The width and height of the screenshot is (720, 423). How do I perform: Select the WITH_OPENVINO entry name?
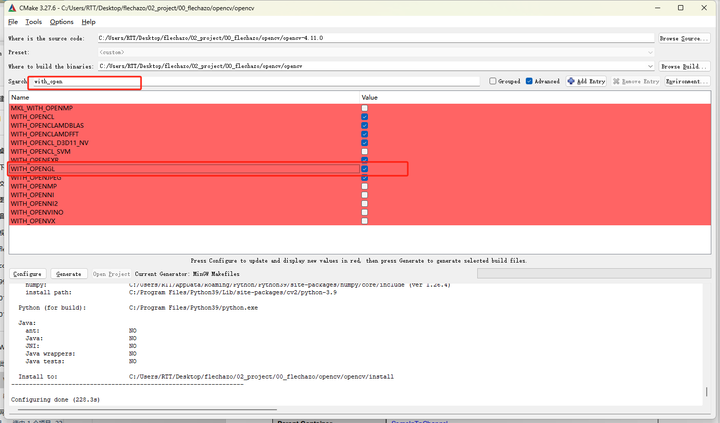pos(37,213)
